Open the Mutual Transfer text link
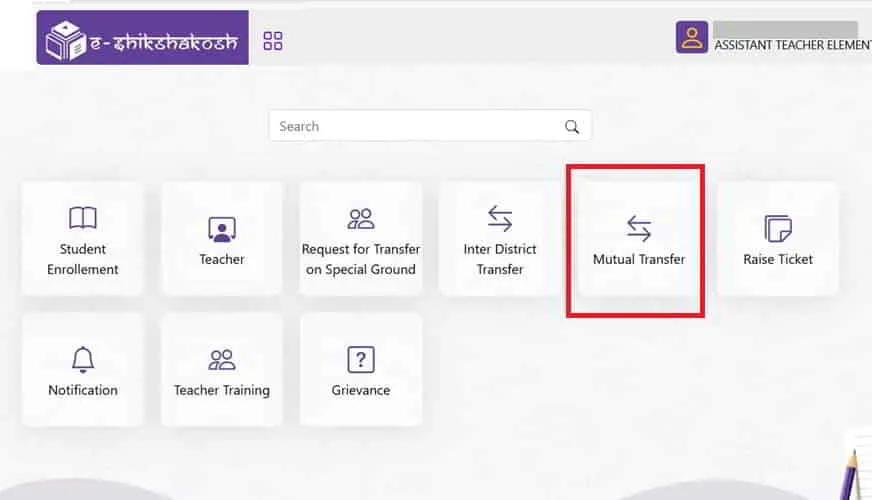 639,259
